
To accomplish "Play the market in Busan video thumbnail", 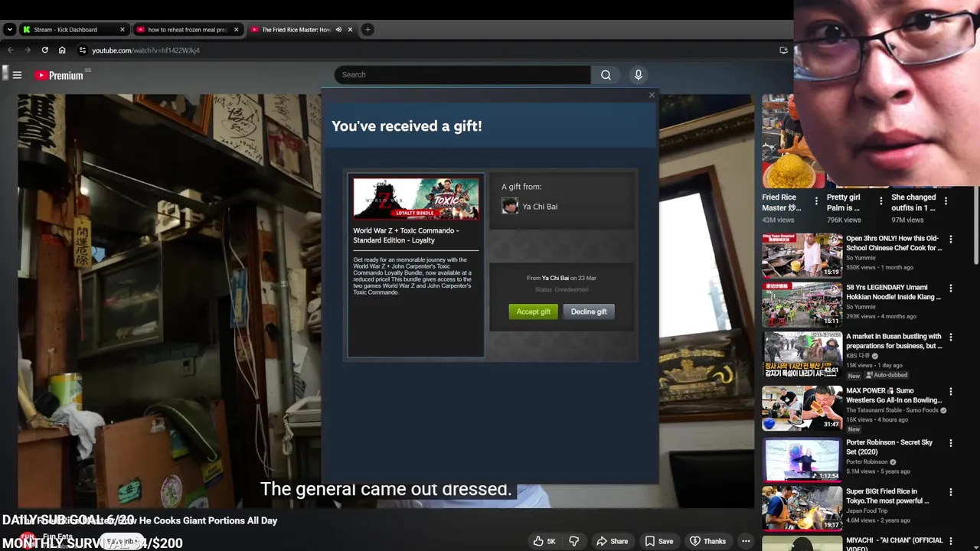I will (x=802, y=355).
